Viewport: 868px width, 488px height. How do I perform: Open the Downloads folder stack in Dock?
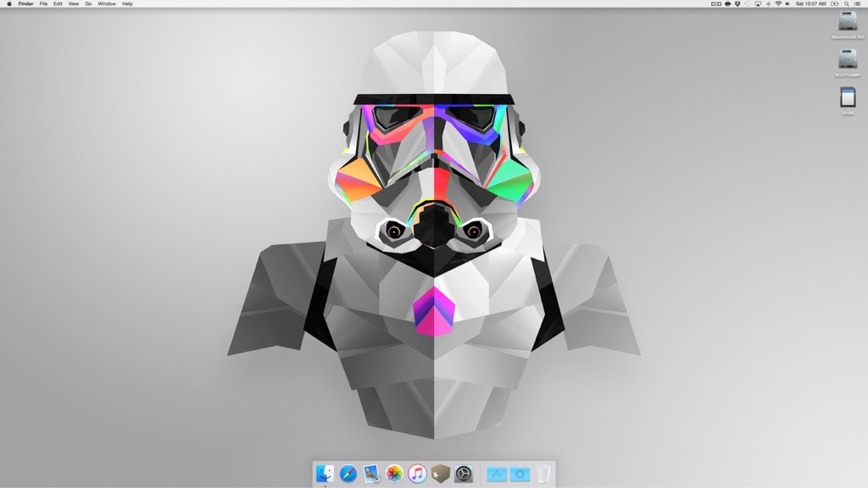[520, 474]
